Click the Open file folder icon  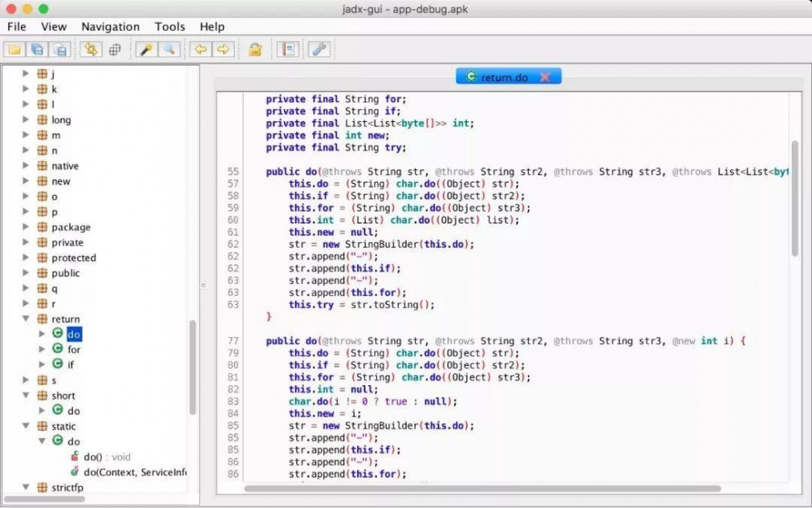click(15, 50)
